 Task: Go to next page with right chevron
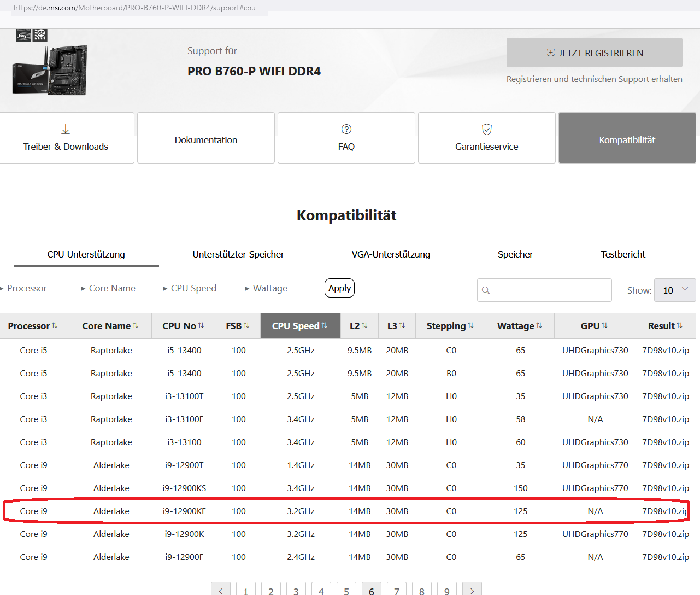pos(472,589)
